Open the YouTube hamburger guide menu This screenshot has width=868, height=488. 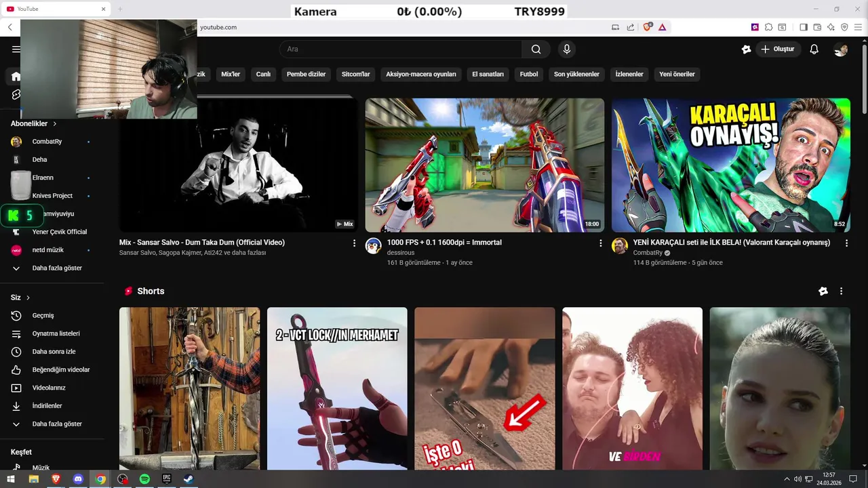[x=16, y=49]
